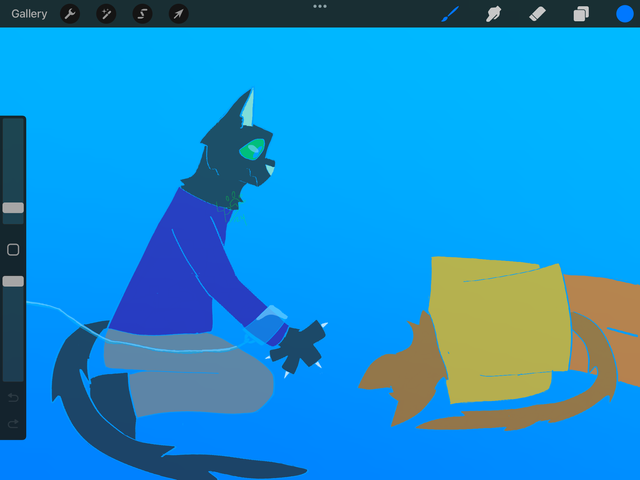Activate the Transform arrow tool
The image size is (640, 480).
click(179, 14)
